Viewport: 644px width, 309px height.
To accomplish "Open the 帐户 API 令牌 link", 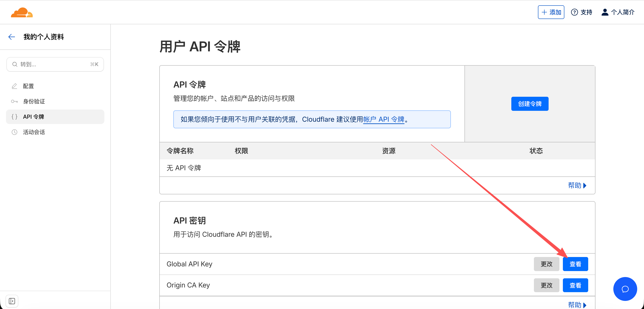I will 384,119.
